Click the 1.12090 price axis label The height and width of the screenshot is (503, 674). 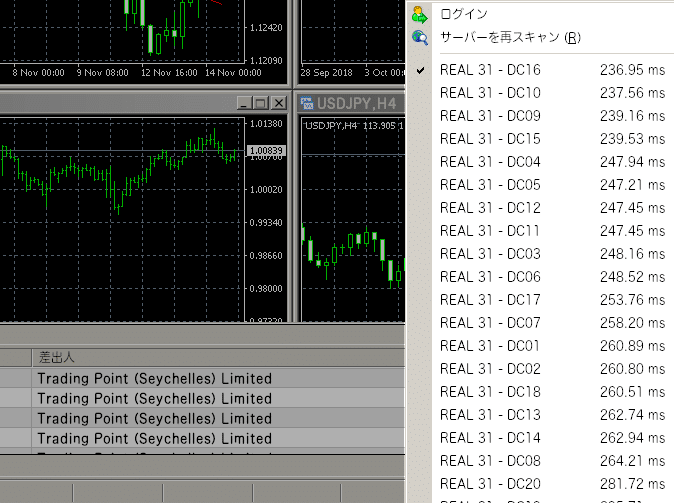pos(266,61)
